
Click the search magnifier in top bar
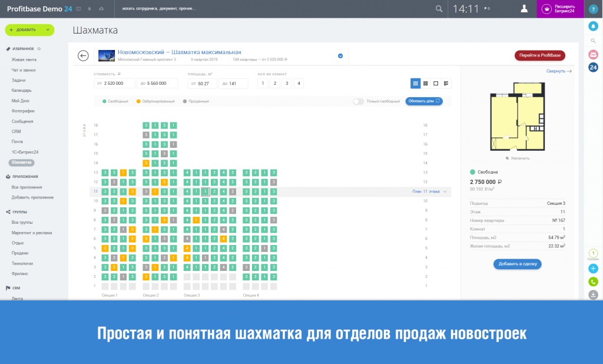pyautogui.click(x=439, y=9)
